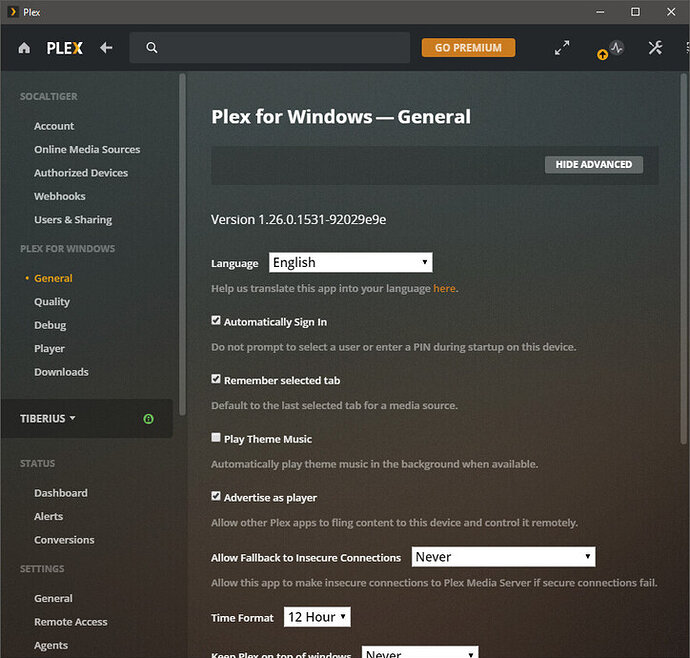690x658 pixels.
Task: Go back using the arrow icon
Action: 106,48
